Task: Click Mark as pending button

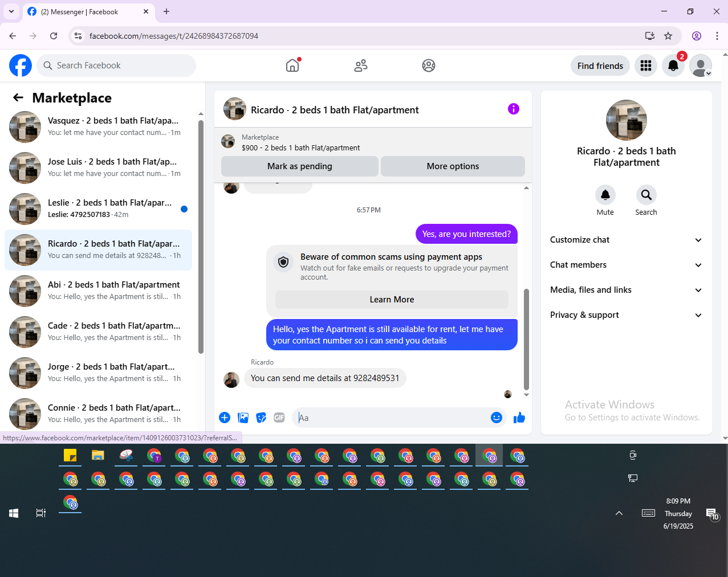Action: point(299,166)
